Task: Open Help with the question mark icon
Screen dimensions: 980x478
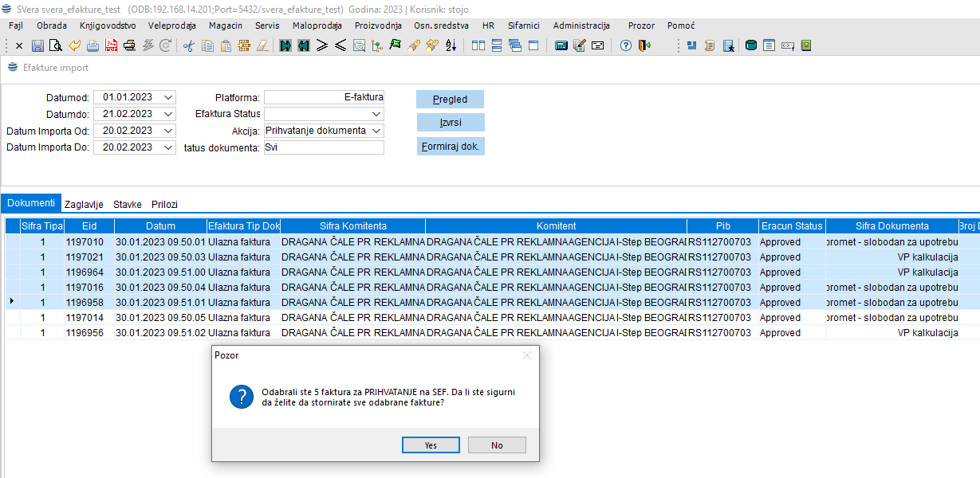Action: click(x=626, y=46)
